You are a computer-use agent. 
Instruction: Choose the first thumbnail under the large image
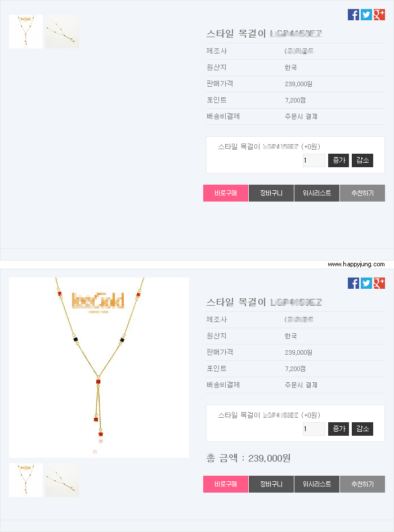tap(26, 480)
